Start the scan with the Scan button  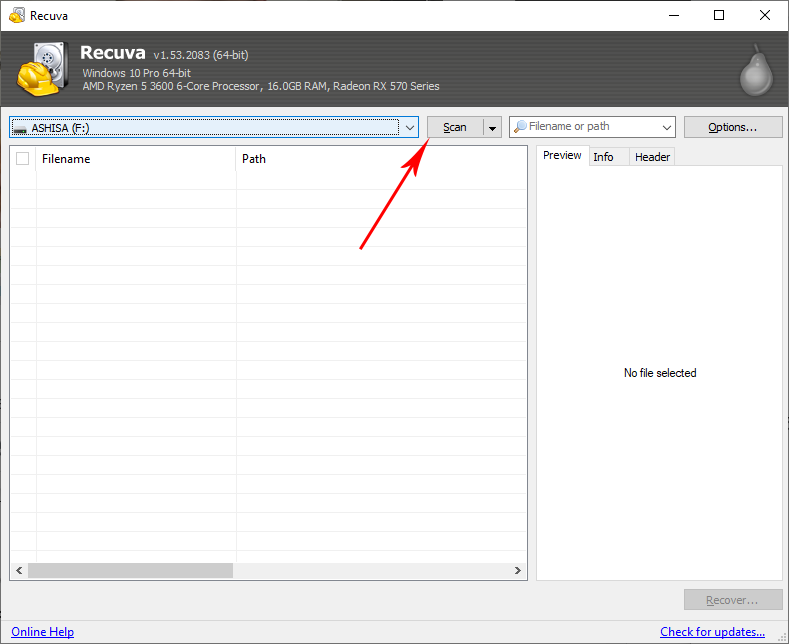point(455,127)
